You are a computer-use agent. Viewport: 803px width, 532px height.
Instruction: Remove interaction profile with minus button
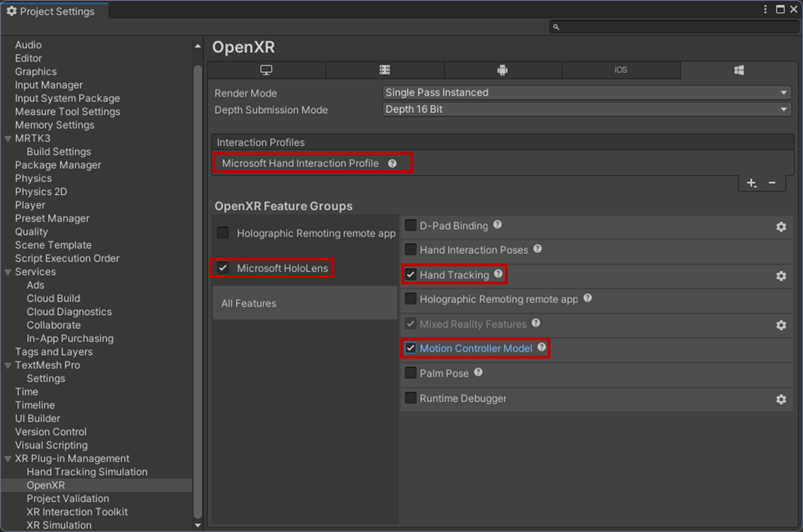[772, 183]
